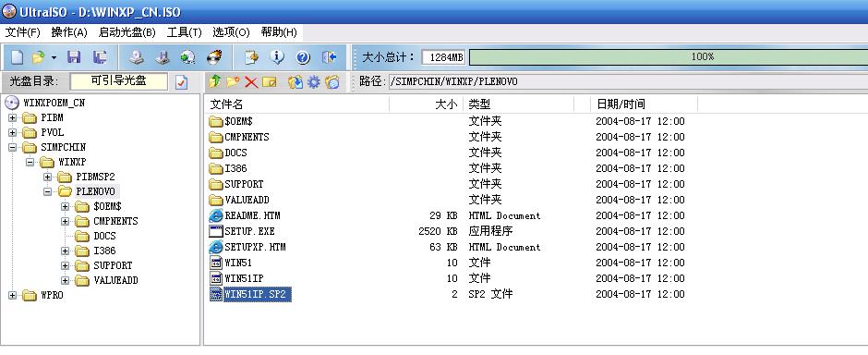Screen dimensions: 868x355
Task: Select the CMPNENTS folder in the file list
Action: click(x=247, y=137)
